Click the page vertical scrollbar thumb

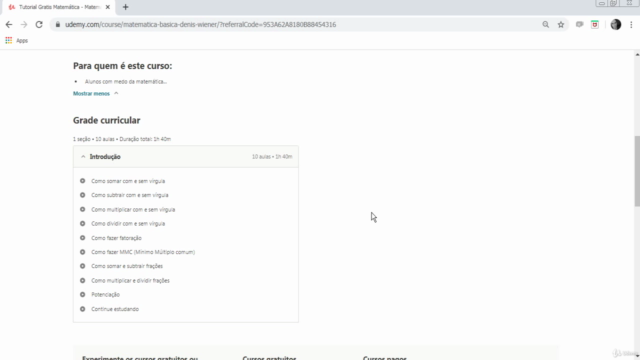pos(637,171)
